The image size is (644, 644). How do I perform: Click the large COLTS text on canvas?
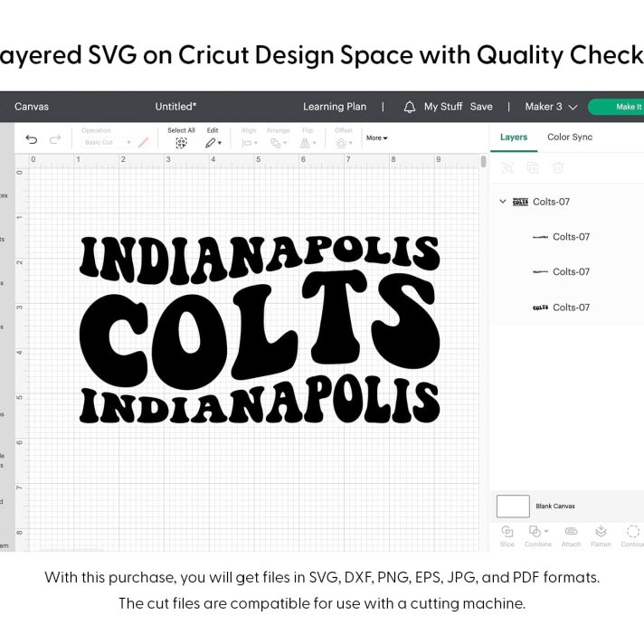click(260, 328)
